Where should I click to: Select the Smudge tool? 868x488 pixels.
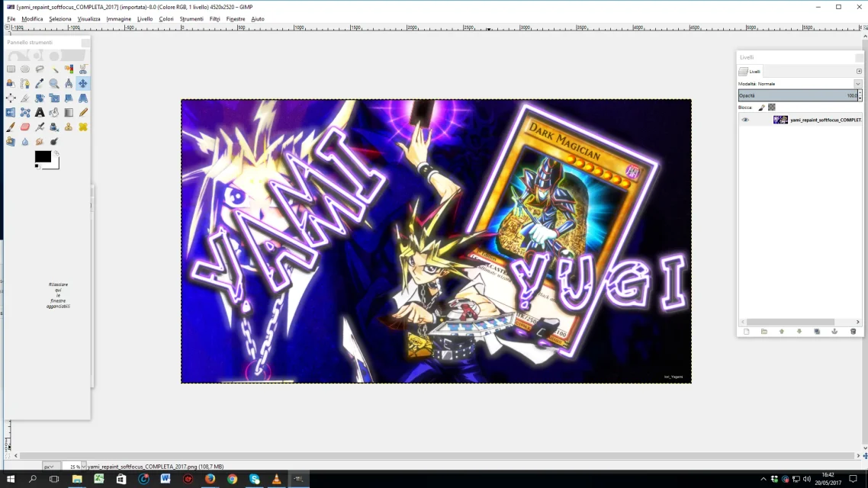click(40, 141)
